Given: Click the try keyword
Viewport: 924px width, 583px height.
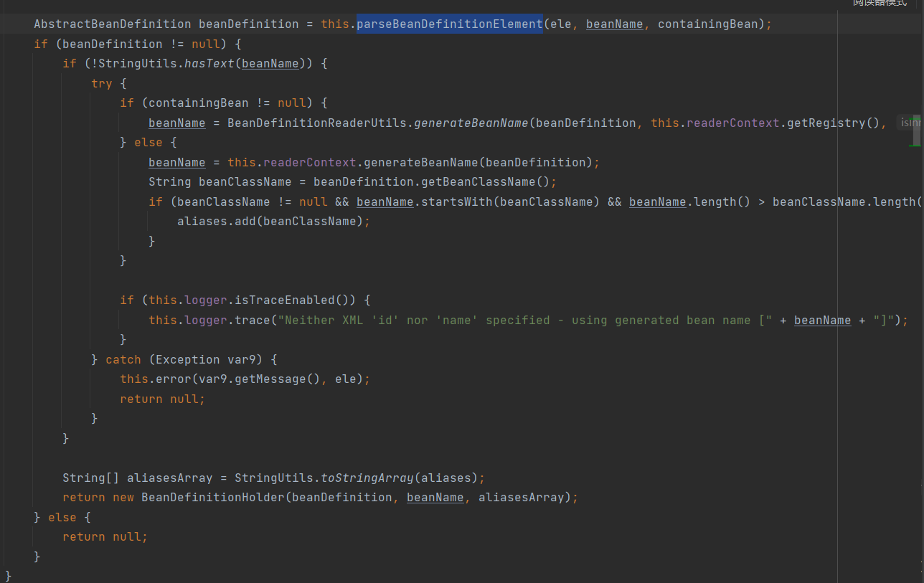Looking at the screenshot, I should [x=102, y=83].
